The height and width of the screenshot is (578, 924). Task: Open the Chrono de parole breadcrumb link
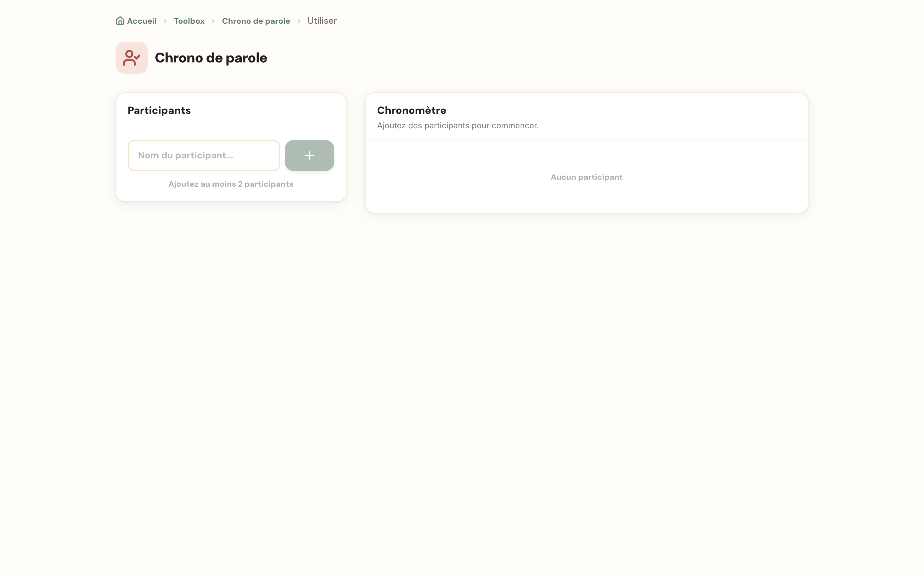pos(256,21)
